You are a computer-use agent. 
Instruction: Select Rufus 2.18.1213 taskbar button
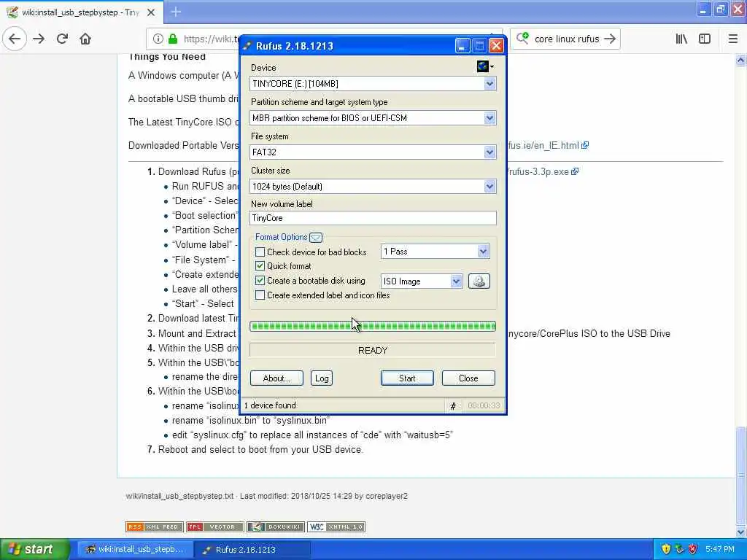pyautogui.click(x=252, y=549)
